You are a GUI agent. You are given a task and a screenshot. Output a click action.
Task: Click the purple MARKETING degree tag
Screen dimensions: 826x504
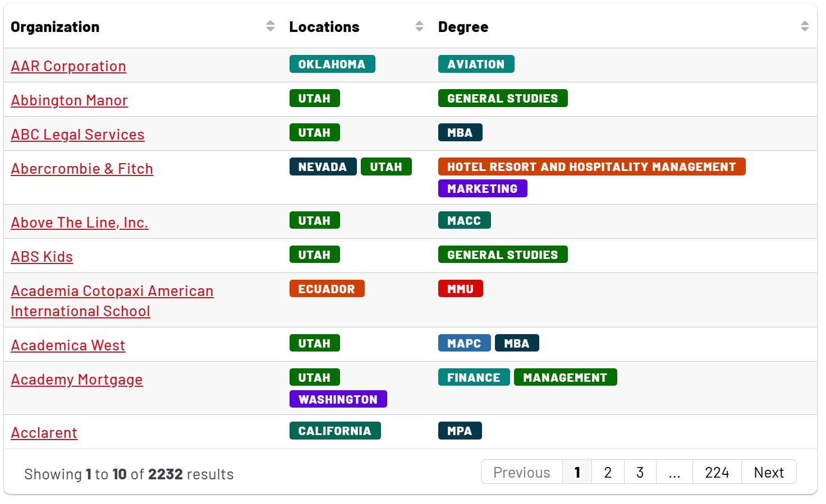(x=482, y=189)
